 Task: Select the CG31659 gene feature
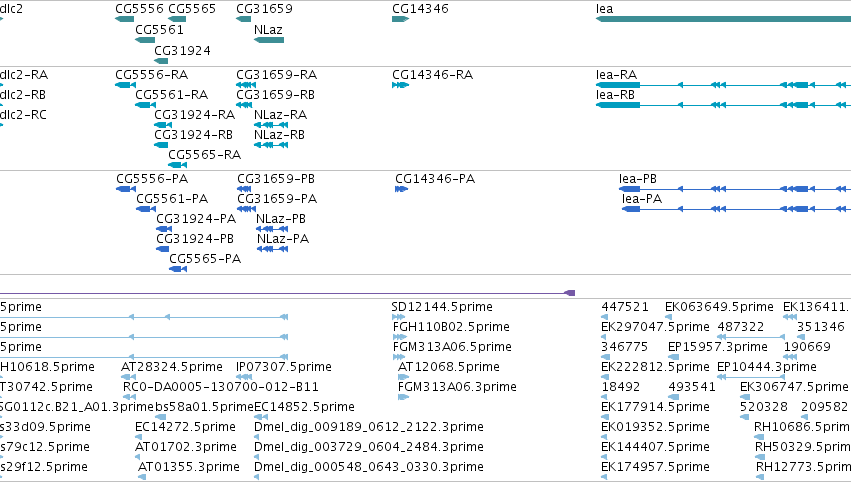243,19
